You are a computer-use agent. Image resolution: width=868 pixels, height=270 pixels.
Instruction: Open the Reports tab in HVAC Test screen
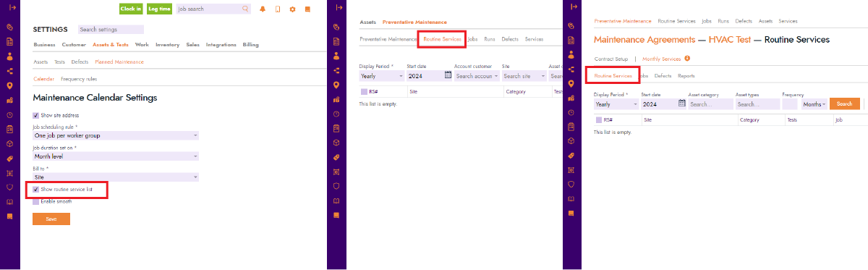click(x=686, y=76)
